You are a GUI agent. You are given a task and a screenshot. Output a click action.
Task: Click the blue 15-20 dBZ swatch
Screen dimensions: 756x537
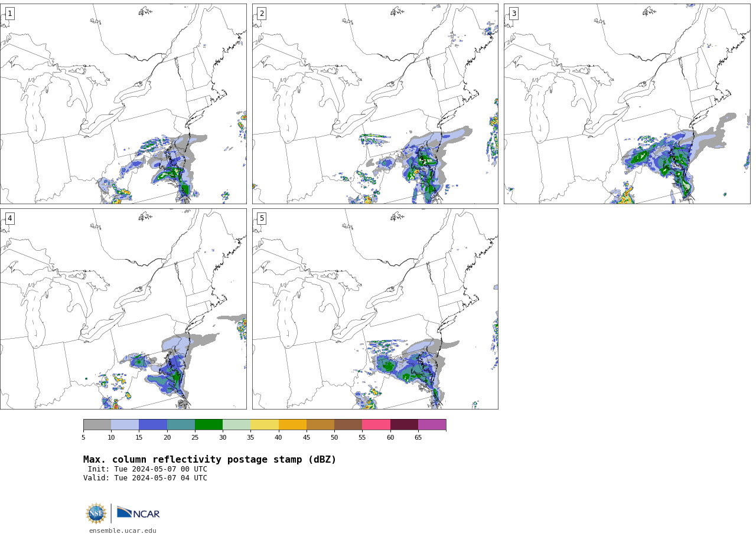coord(153,425)
